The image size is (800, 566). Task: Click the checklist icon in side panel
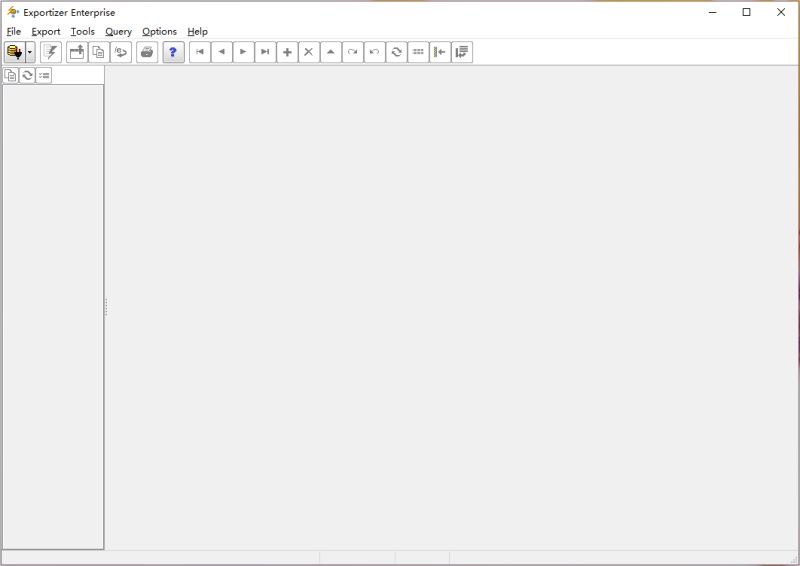(44, 76)
